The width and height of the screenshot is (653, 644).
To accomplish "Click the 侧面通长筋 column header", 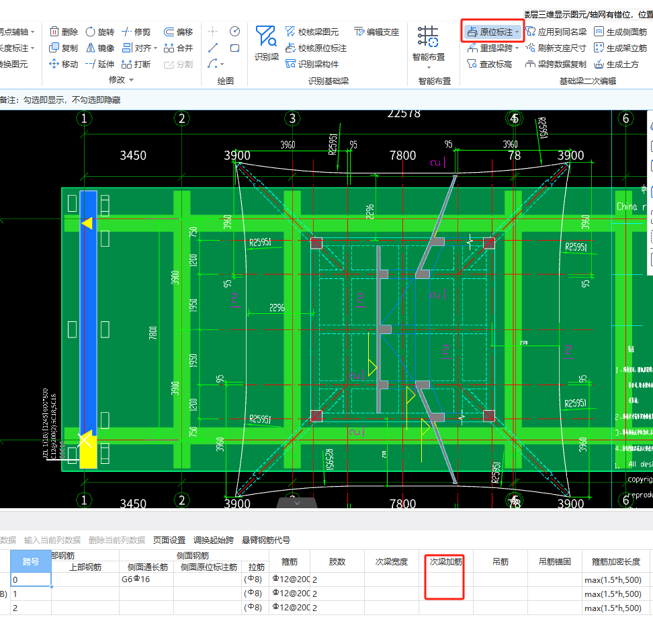I will click(147, 567).
